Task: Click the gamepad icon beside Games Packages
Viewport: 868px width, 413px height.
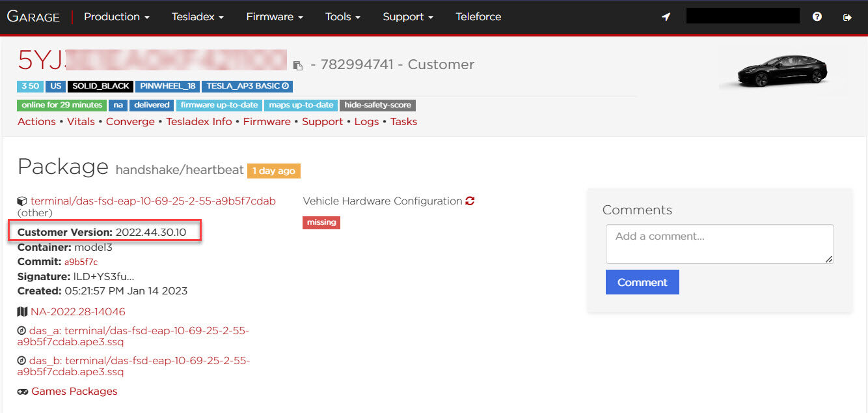Action: (x=23, y=392)
